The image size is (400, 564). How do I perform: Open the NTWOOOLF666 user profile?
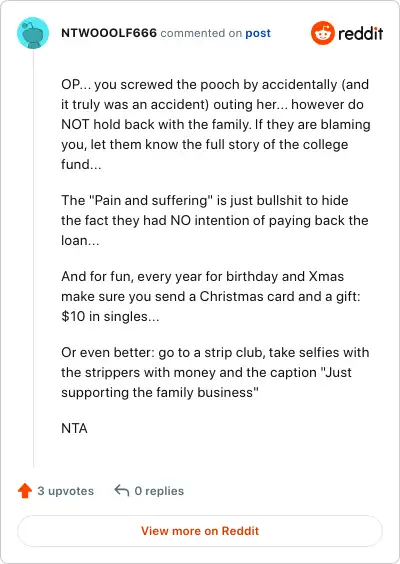(109, 33)
